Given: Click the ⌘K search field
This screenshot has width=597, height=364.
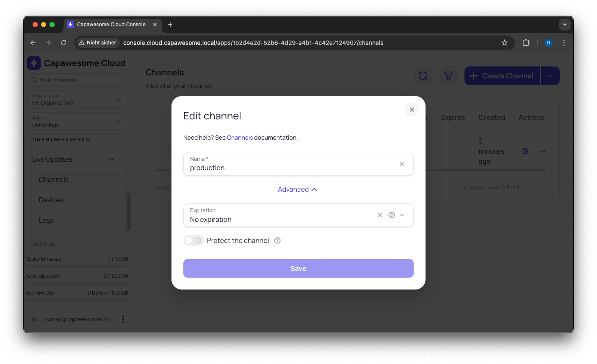Looking at the screenshot, I should click(x=77, y=80).
